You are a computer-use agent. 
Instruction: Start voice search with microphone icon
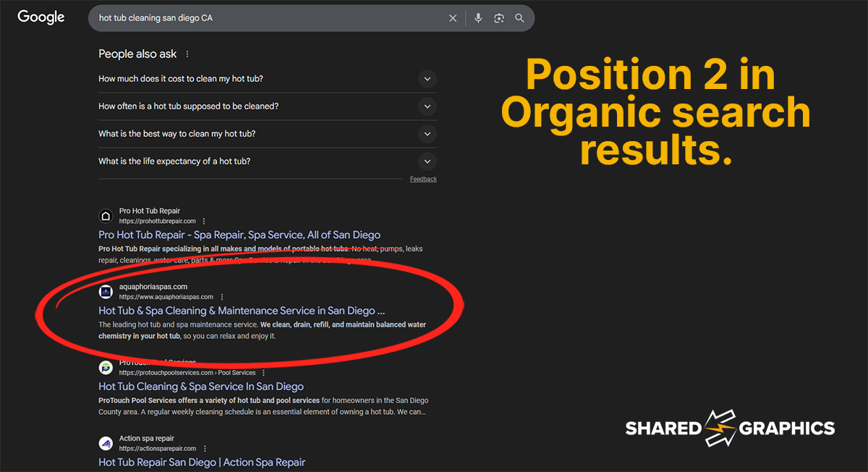coord(478,18)
